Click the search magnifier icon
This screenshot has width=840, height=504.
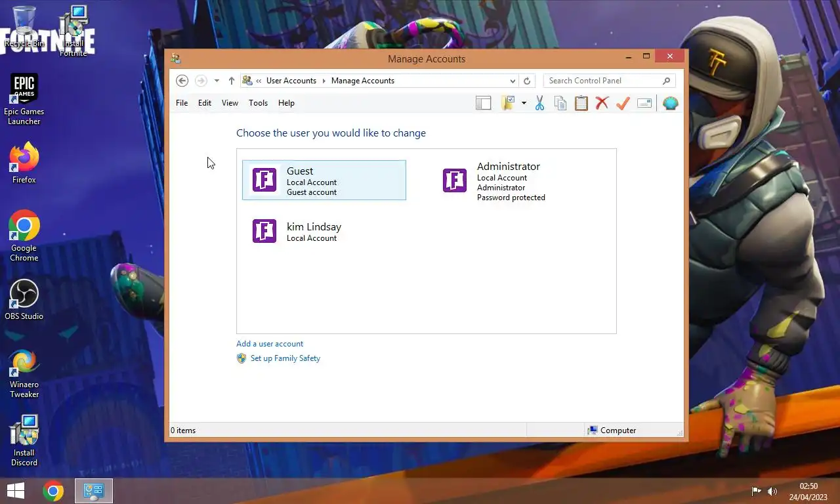[666, 81]
